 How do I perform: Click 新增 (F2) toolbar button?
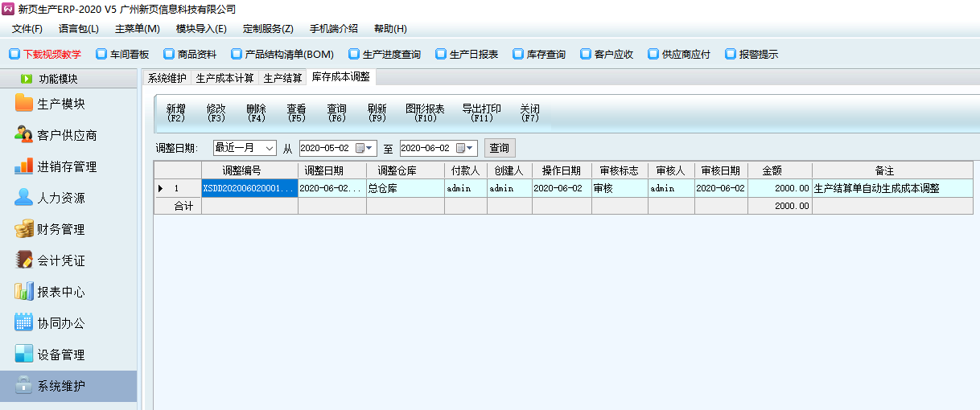[x=175, y=113]
